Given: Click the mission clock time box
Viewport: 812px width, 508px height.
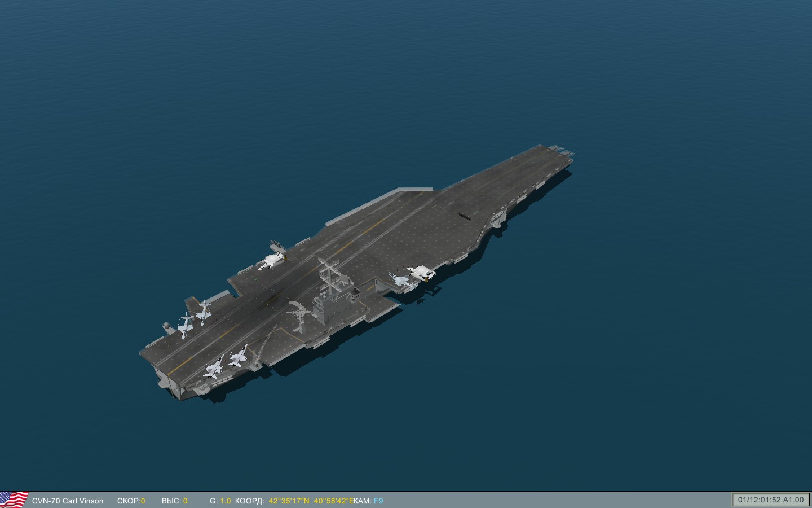Looking at the screenshot, I should (x=770, y=500).
